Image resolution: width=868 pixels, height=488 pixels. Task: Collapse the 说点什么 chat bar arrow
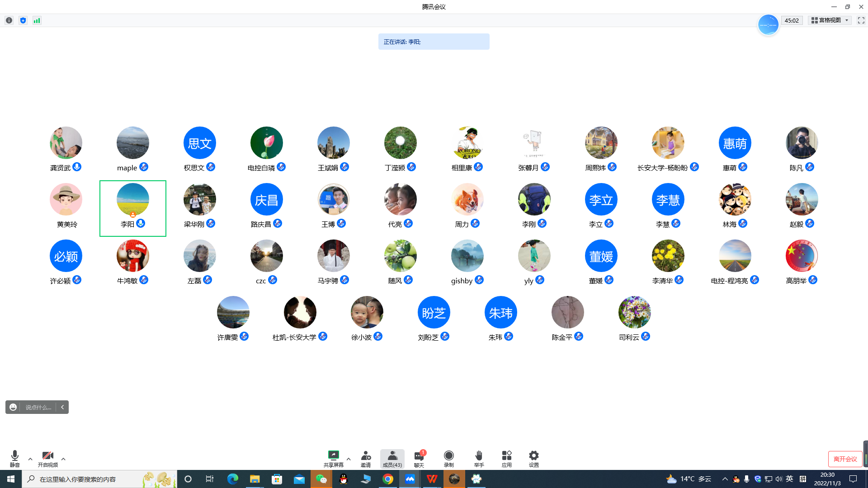point(62,407)
